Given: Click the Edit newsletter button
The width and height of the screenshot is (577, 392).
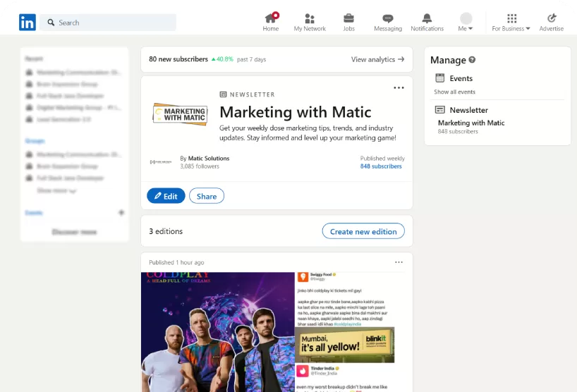Looking at the screenshot, I should pyautogui.click(x=166, y=195).
